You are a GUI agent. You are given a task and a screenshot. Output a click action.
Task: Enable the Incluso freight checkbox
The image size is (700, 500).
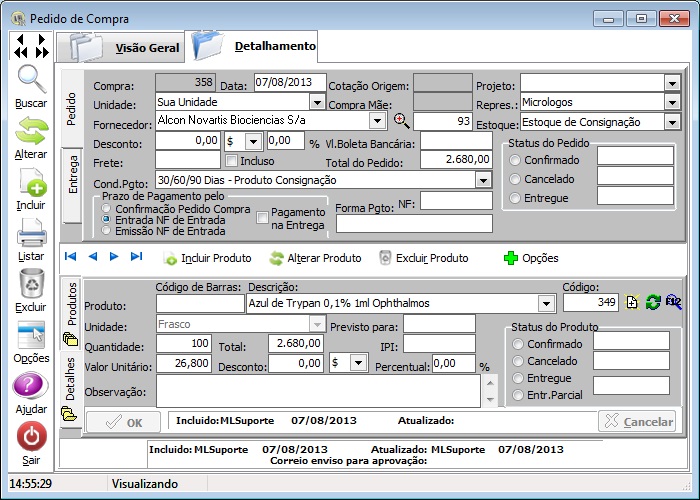[x=232, y=160]
